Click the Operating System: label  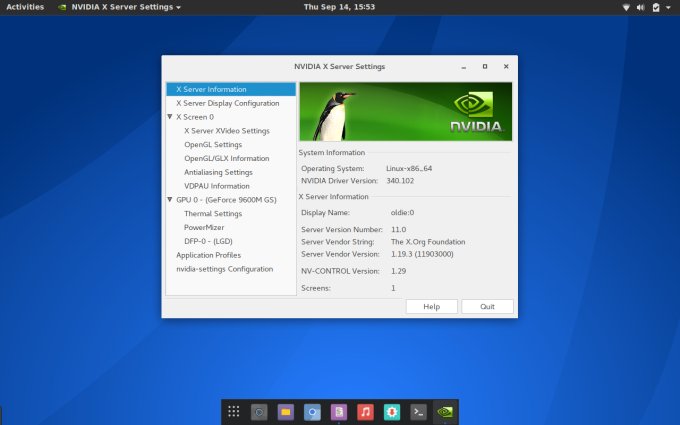pyautogui.click(x=333, y=168)
